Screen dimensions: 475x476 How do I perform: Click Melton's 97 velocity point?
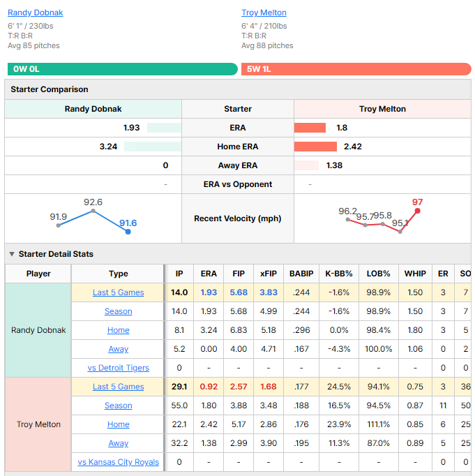tap(417, 211)
